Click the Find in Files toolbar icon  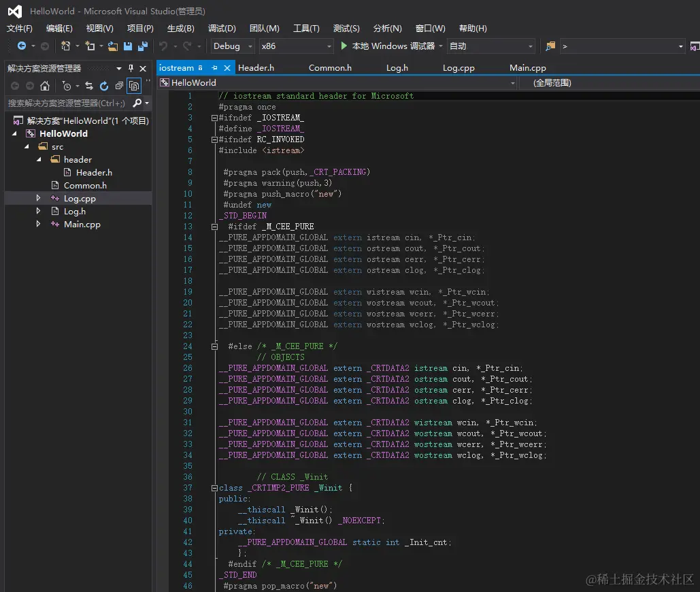550,46
